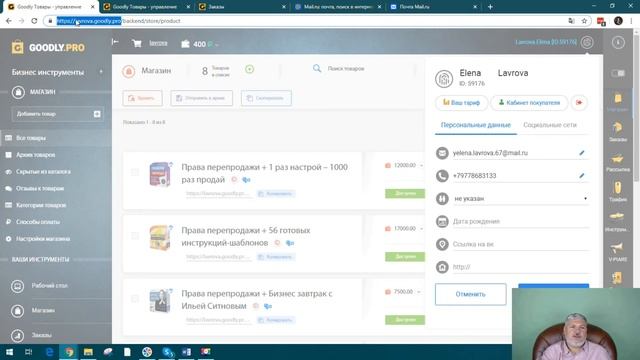Open Категории товаров in the sidebar
This screenshot has width=640, height=360.
point(41,205)
